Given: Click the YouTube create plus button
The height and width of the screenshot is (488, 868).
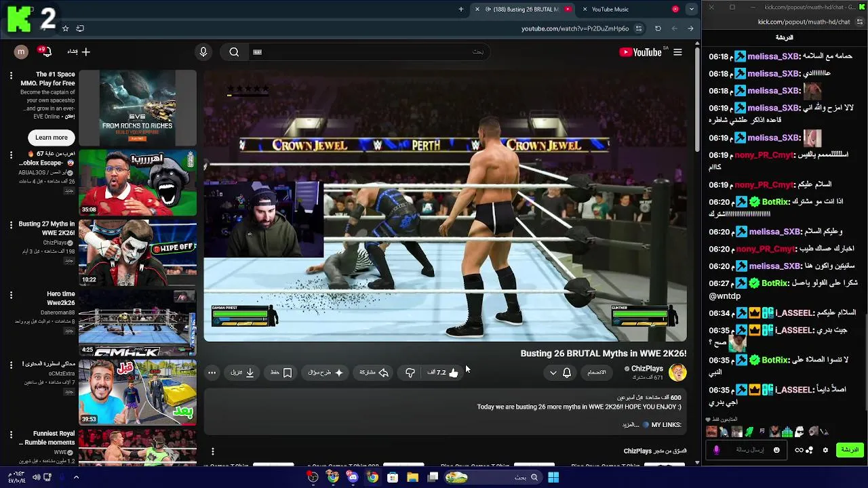Looking at the screenshot, I should (79, 52).
